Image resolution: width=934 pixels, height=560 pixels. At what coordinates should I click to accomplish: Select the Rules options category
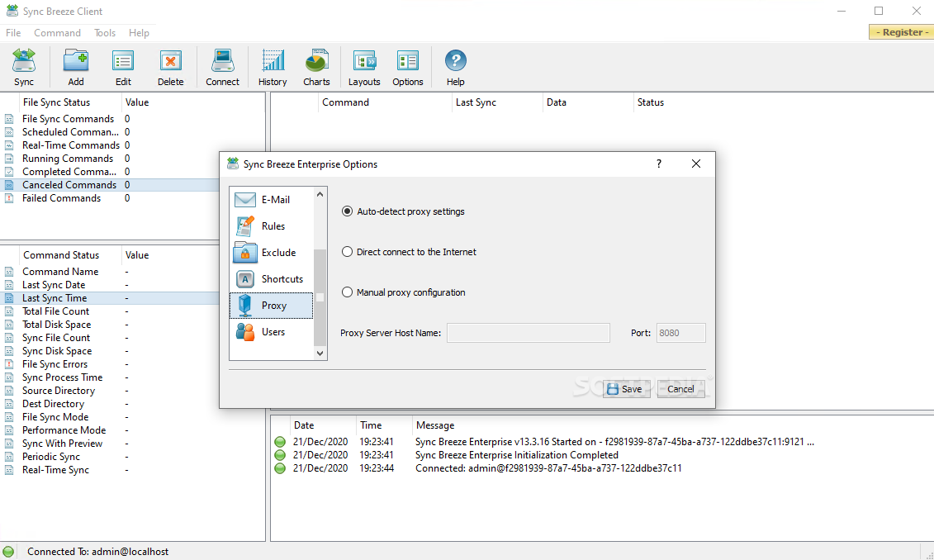[272, 225]
